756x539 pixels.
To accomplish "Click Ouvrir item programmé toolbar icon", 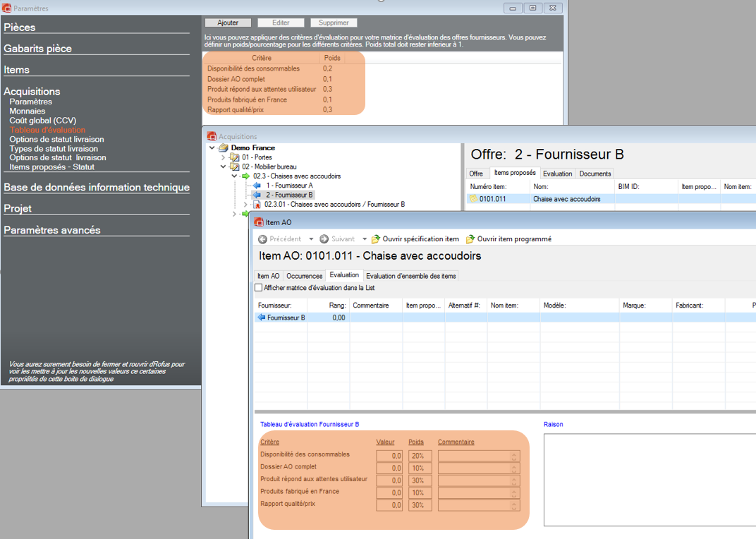I will pyautogui.click(x=470, y=239).
